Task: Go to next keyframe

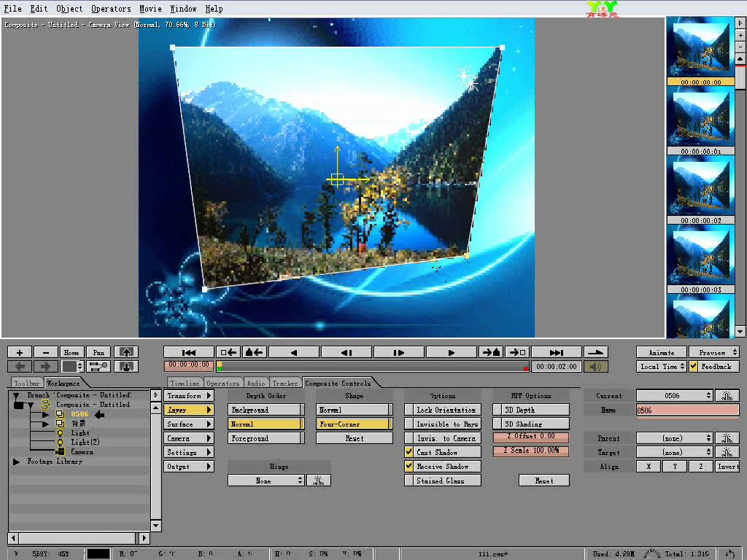Action: point(491,352)
